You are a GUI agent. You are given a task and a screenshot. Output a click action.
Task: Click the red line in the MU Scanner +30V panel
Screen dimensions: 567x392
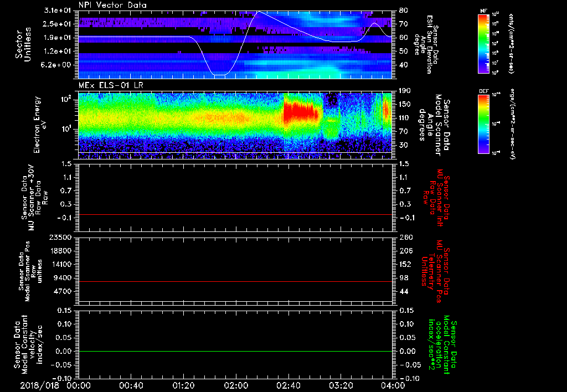(235, 214)
